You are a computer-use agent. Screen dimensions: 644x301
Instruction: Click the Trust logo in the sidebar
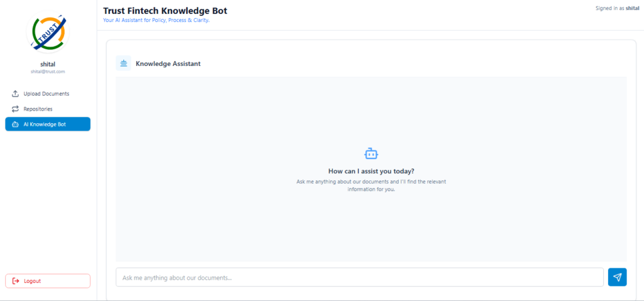(x=48, y=33)
